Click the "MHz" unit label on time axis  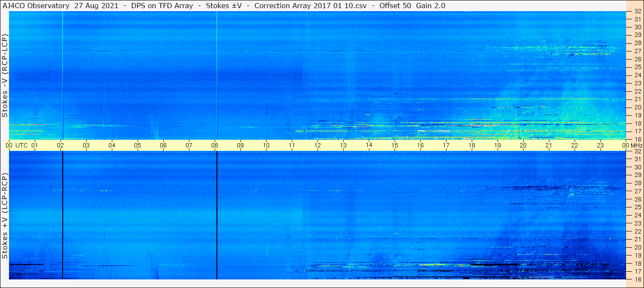pos(637,145)
